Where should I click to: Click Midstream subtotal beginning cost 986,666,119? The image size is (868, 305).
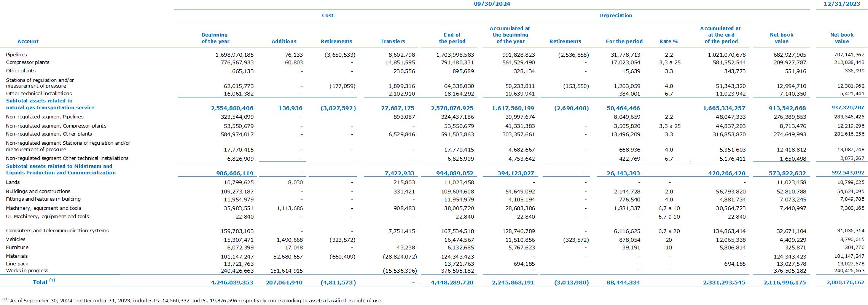(235, 173)
